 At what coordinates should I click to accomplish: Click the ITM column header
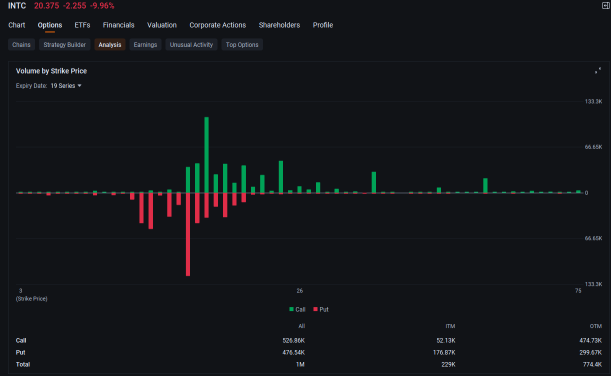click(x=450, y=326)
